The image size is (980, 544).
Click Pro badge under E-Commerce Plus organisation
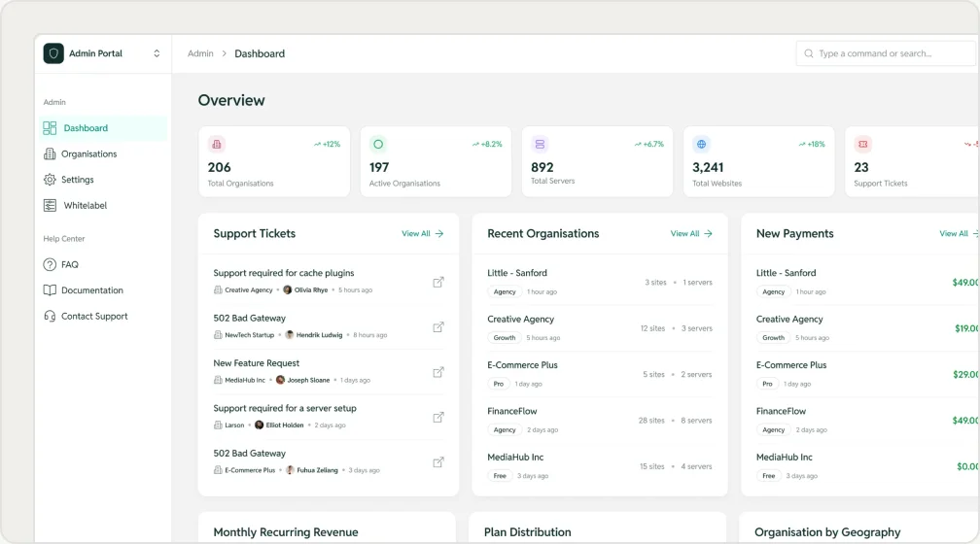(x=498, y=384)
